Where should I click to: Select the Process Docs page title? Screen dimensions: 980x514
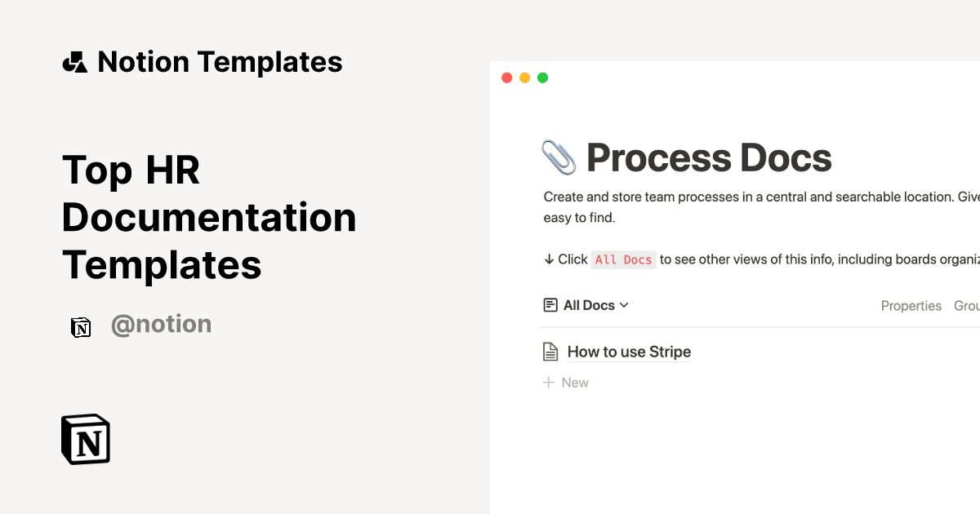[709, 157]
